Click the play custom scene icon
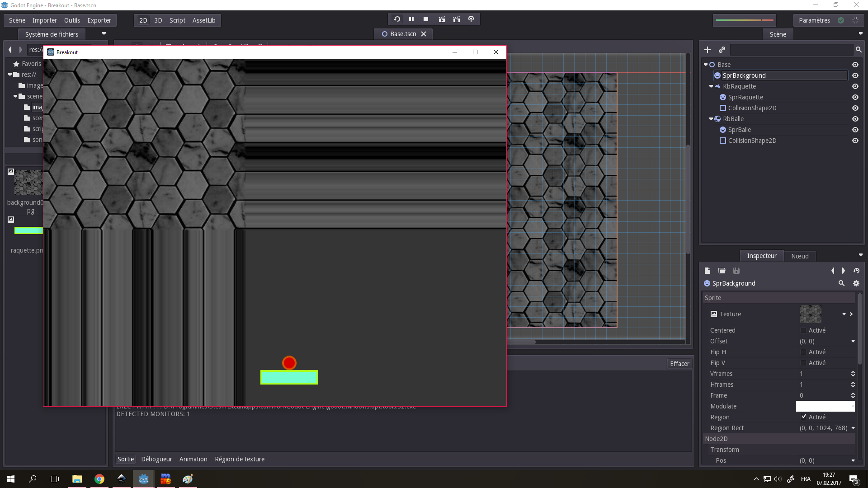 [457, 19]
